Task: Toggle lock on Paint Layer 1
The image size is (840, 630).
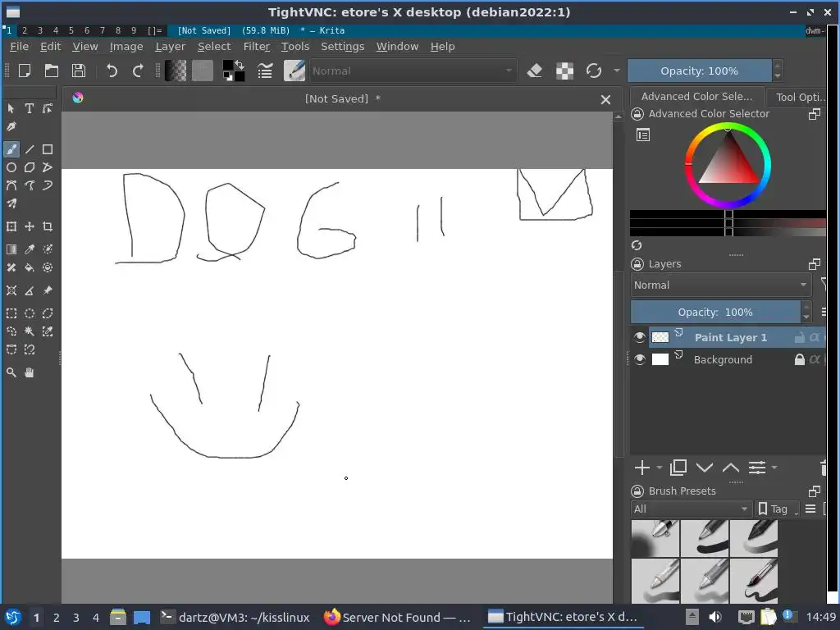Action: pos(799,337)
